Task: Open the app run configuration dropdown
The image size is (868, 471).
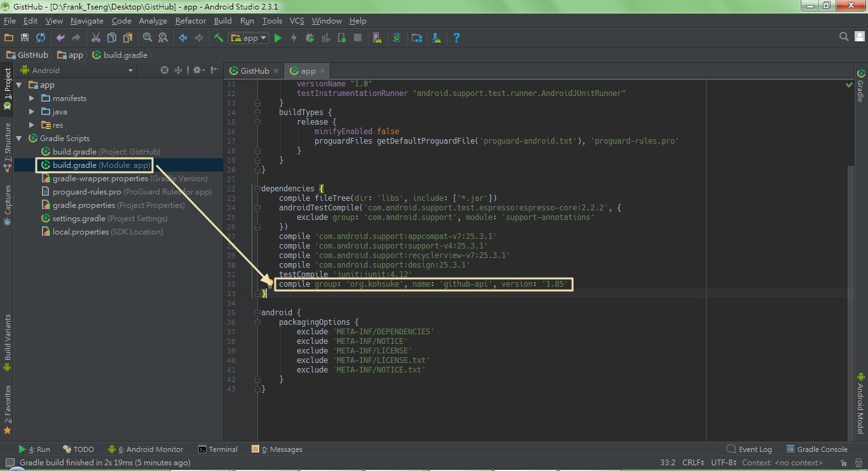Action: (250, 38)
